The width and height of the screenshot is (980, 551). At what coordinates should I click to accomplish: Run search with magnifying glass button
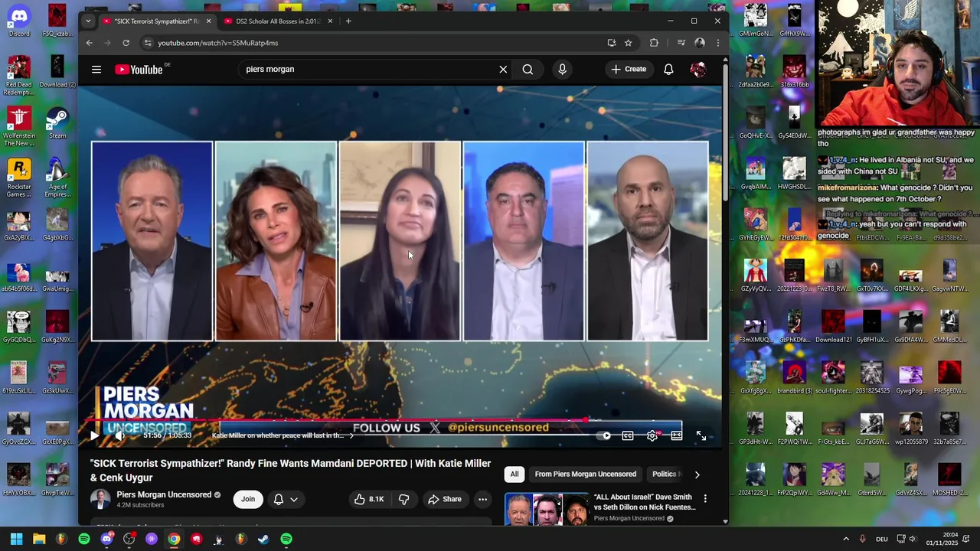(x=528, y=69)
